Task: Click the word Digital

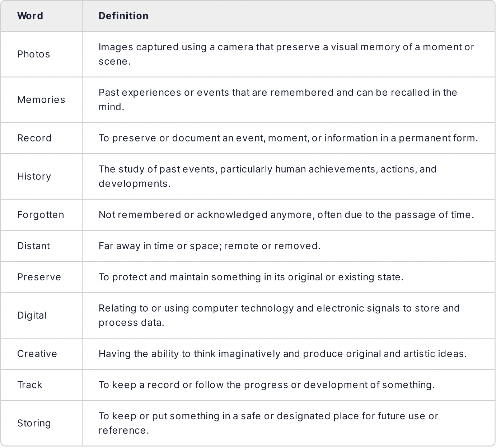Action: click(x=32, y=316)
